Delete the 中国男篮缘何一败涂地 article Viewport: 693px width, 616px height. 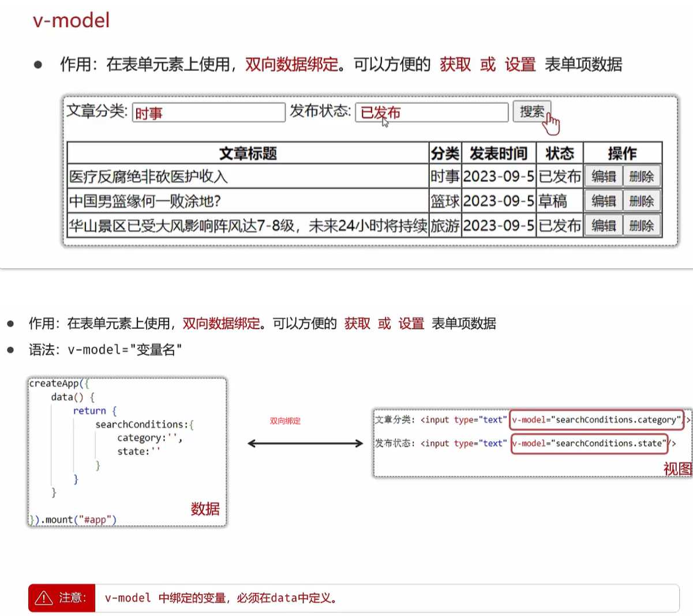(641, 201)
